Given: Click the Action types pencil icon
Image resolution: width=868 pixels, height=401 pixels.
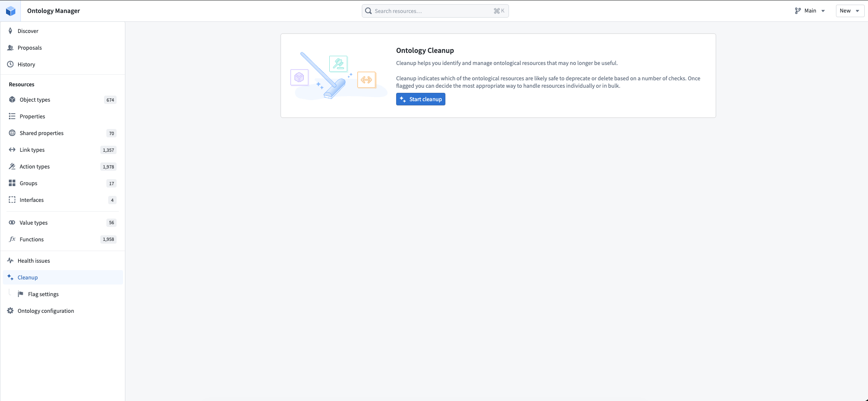Looking at the screenshot, I should (12, 167).
